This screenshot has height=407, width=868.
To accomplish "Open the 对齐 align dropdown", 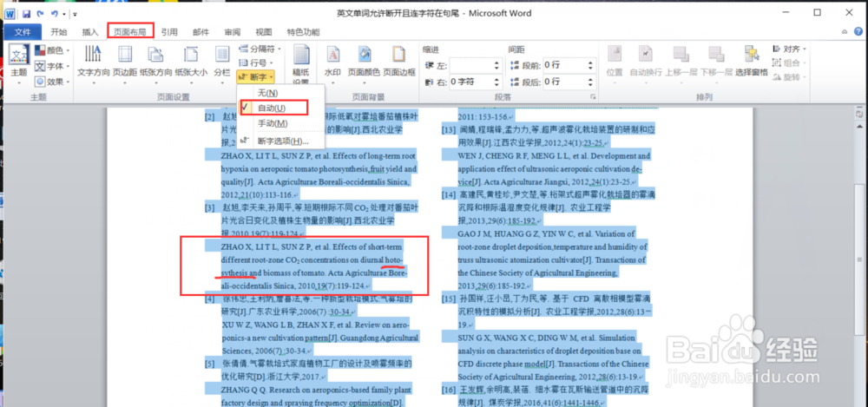I will 789,49.
